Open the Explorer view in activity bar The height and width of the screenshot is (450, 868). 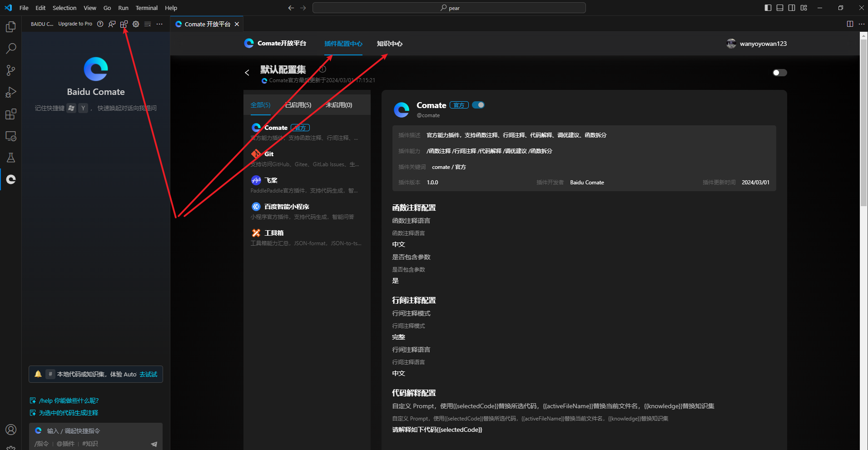[11, 27]
